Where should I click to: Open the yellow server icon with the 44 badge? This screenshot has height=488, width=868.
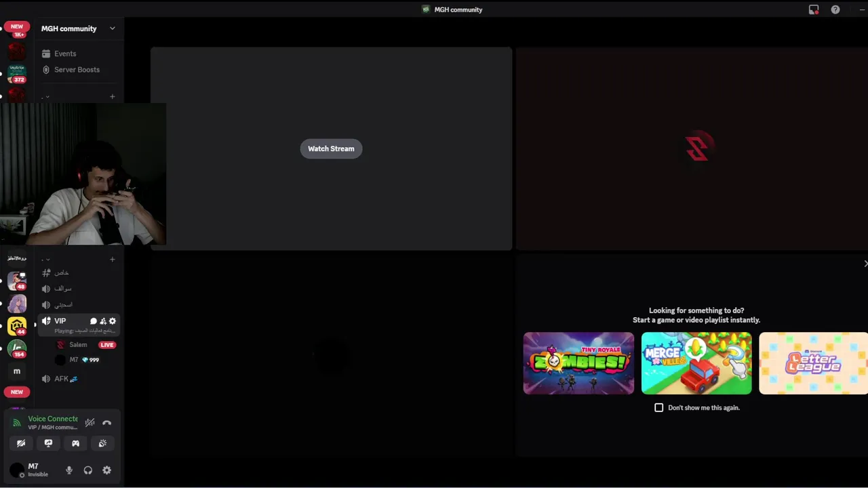tap(17, 326)
